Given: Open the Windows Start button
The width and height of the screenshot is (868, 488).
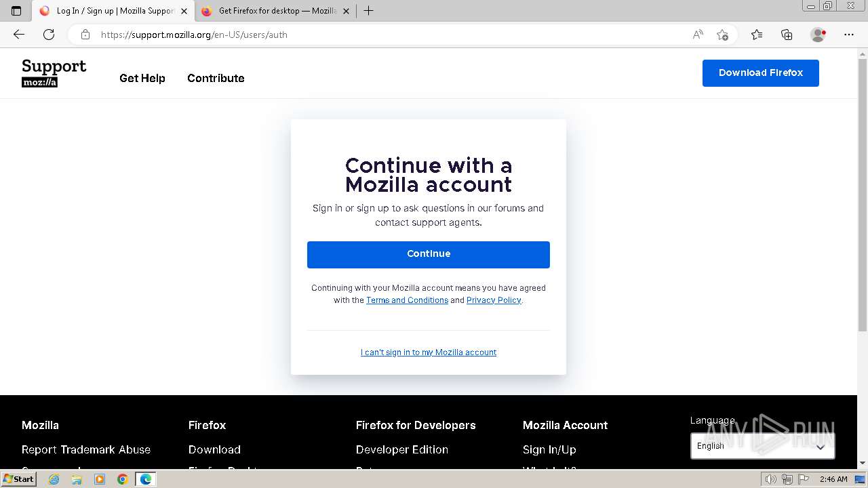Looking at the screenshot, I should pyautogui.click(x=19, y=479).
